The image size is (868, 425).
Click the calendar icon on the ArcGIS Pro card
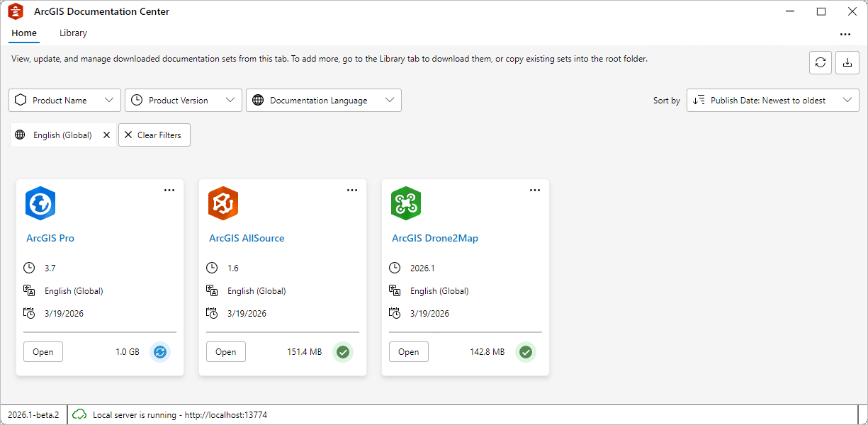coord(29,313)
